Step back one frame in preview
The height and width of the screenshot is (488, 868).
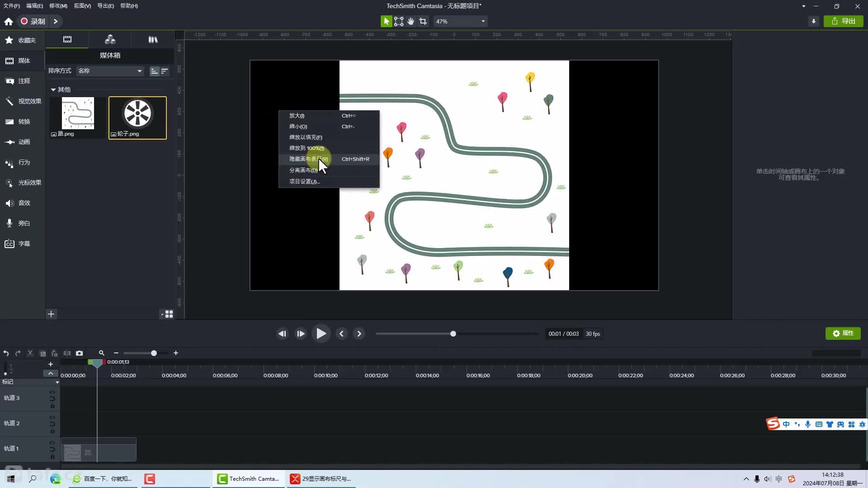tap(282, 334)
